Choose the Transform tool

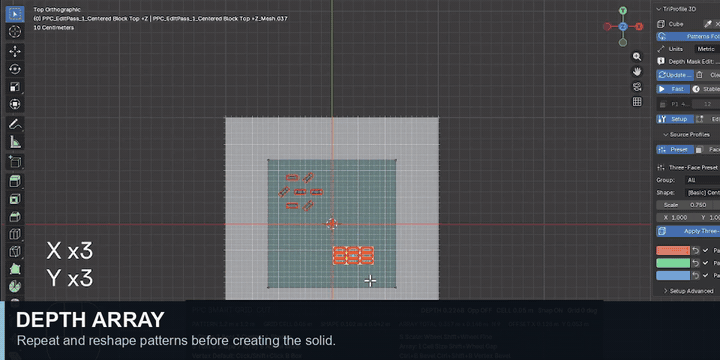(15, 105)
